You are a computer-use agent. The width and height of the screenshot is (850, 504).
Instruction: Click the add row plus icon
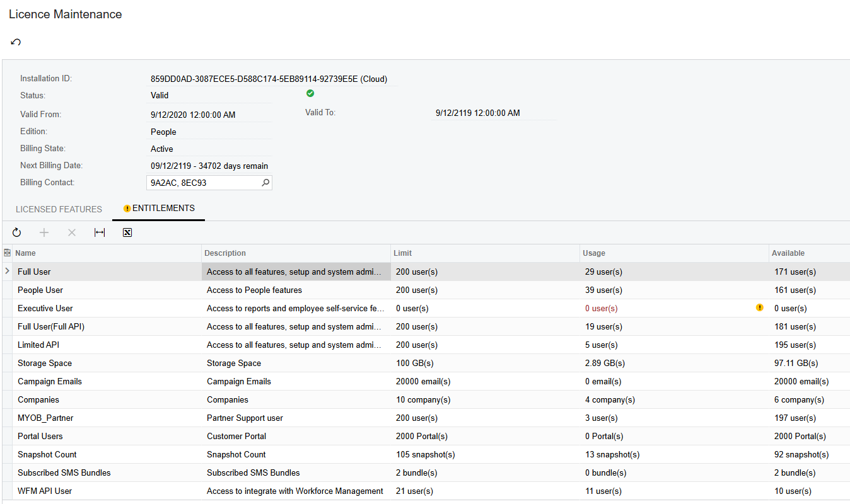(x=44, y=232)
